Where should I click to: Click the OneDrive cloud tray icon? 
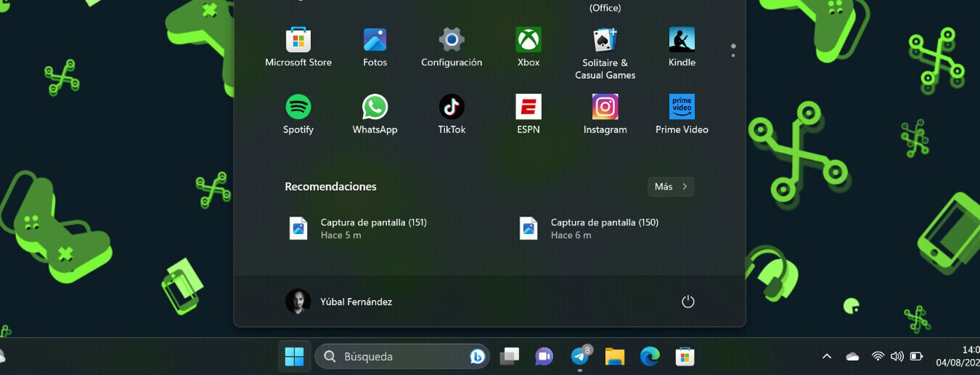pyautogui.click(x=853, y=357)
